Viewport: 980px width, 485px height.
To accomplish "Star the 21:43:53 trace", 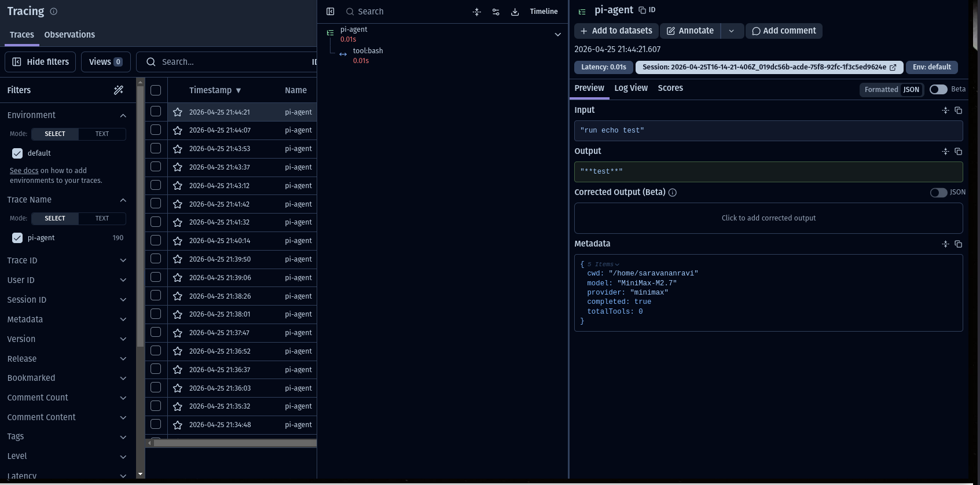I will [x=178, y=149].
